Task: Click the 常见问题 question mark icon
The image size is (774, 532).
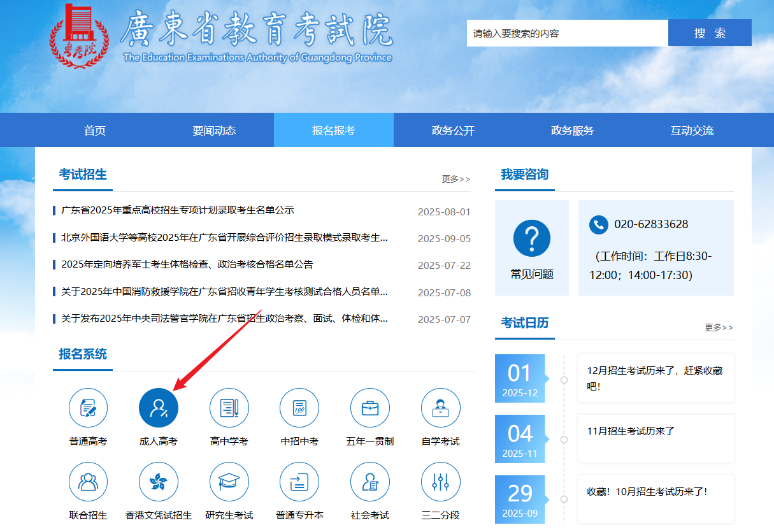Action: (x=531, y=238)
